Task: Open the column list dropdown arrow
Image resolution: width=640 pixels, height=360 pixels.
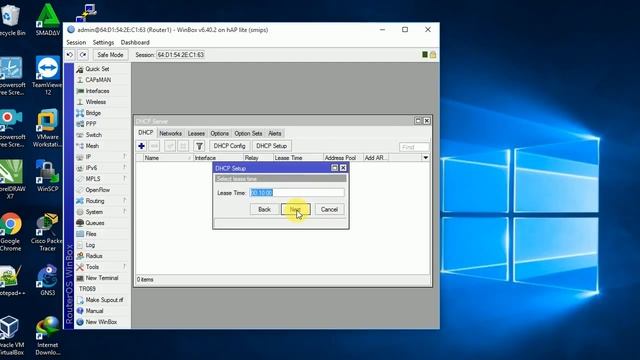Action: (x=426, y=158)
